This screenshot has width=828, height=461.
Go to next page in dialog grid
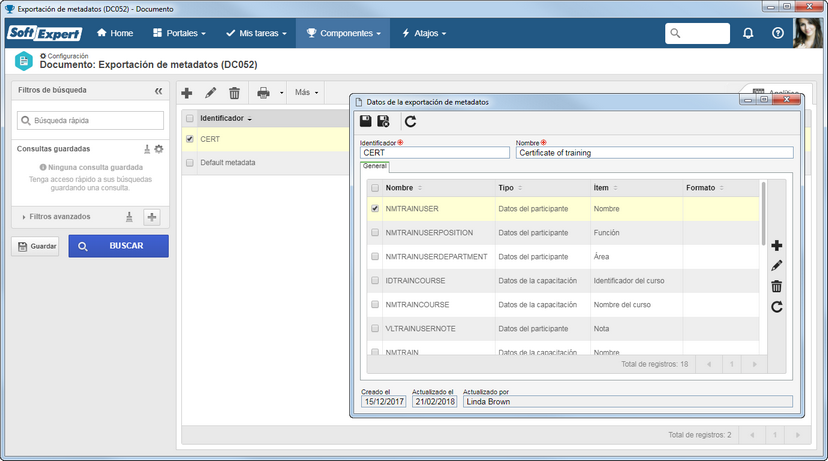(x=754, y=364)
